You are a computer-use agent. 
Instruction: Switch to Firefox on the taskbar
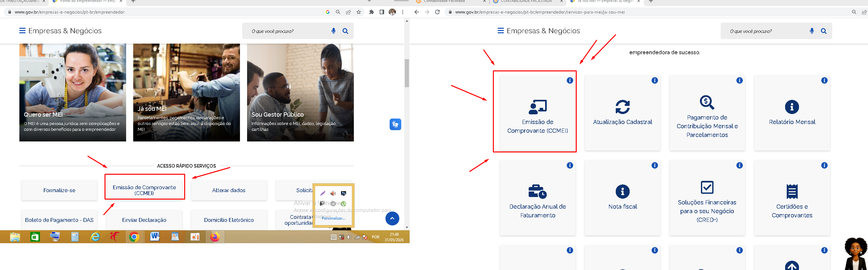215,237
